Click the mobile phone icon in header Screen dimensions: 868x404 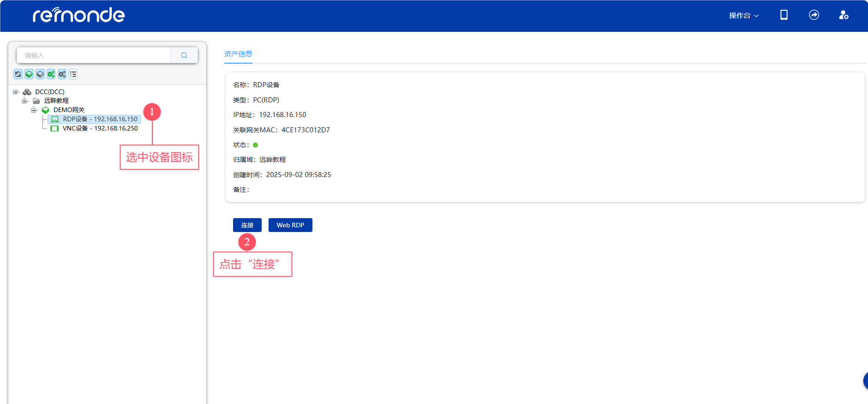point(784,15)
